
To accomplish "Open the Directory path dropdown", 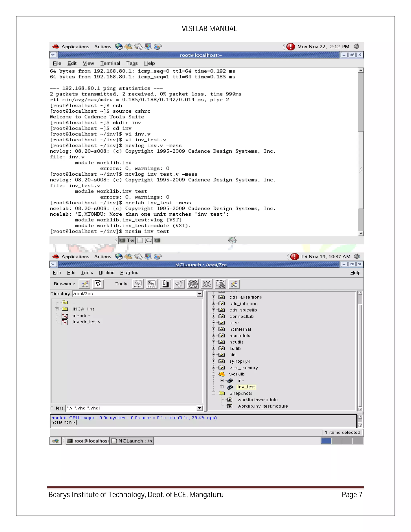I will tap(200, 294).
